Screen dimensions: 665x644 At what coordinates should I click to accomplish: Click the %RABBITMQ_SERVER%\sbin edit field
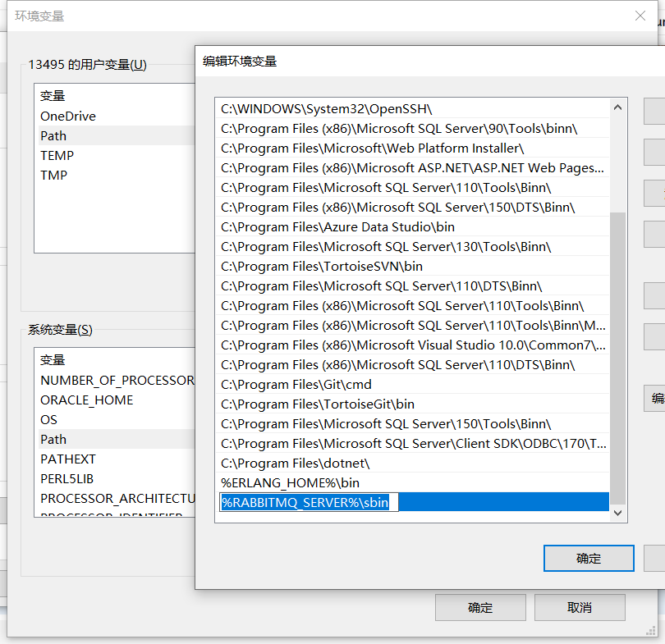pos(309,503)
